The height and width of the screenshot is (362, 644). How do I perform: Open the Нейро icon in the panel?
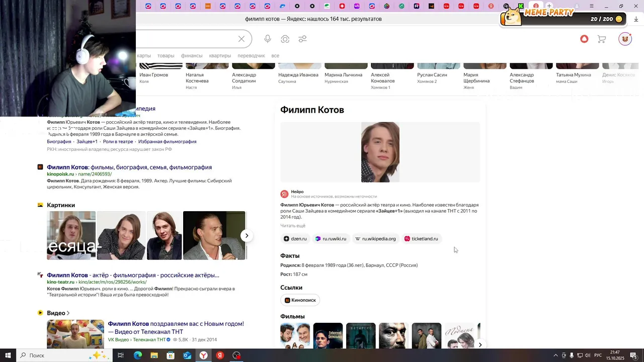pos(284,194)
